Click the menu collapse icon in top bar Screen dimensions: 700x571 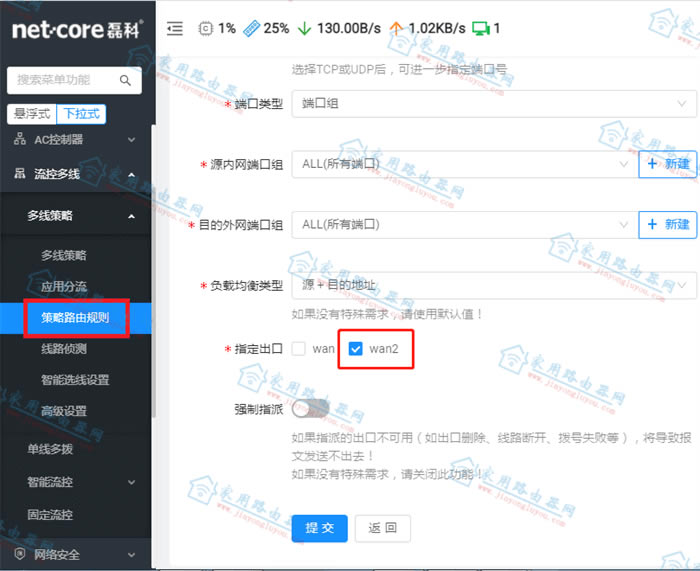click(x=175, y=28)
